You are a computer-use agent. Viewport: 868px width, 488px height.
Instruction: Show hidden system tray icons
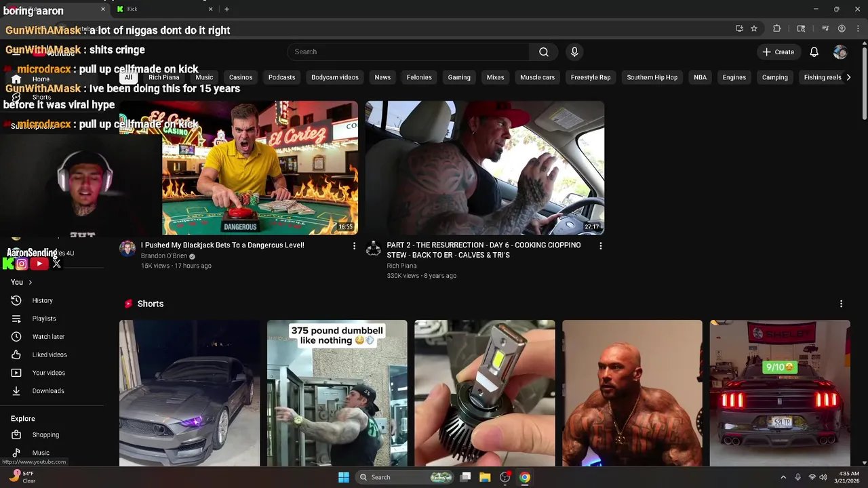783,477
